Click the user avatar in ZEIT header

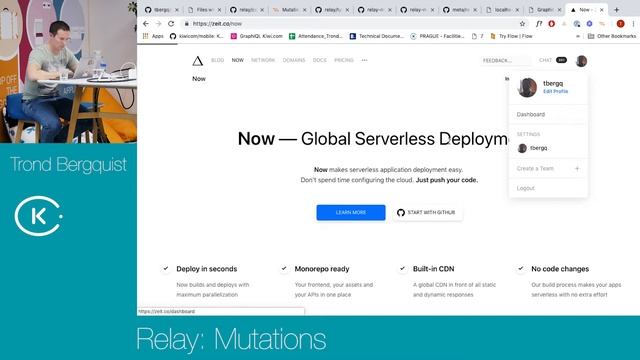pos(581,60)
